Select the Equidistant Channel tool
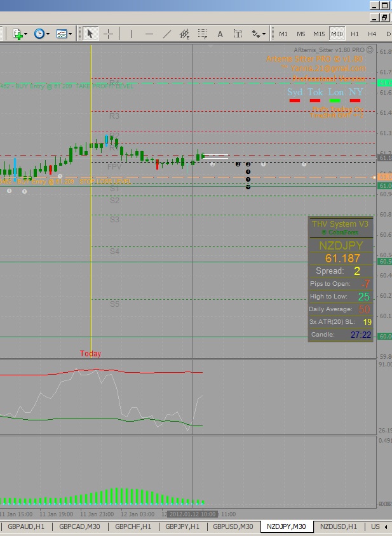Image resolution: width=392 pixels, height=536 pixels. click(184, 34)
